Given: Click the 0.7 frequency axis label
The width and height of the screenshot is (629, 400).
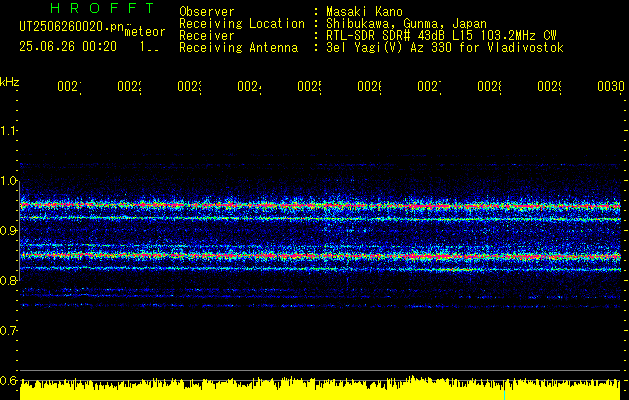Looking at the screenshot, I should pos(8,331).
